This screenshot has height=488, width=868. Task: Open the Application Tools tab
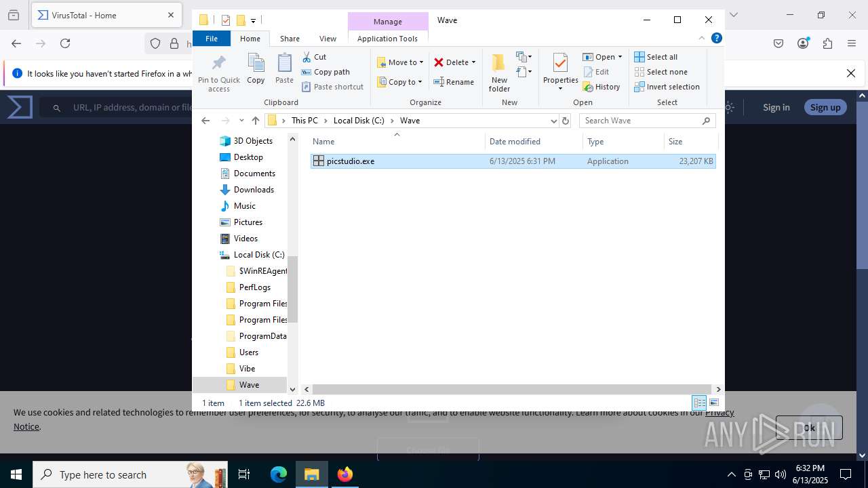tap(387, 39)
